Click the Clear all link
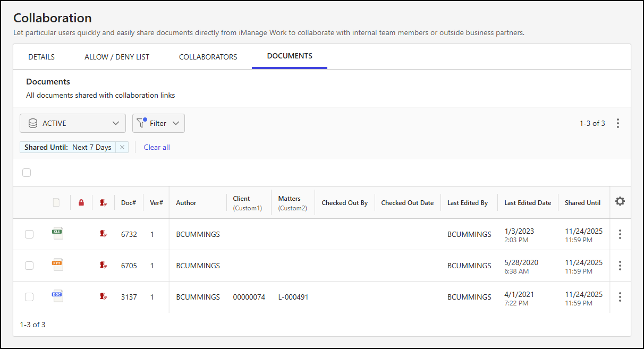 [156, 147]
